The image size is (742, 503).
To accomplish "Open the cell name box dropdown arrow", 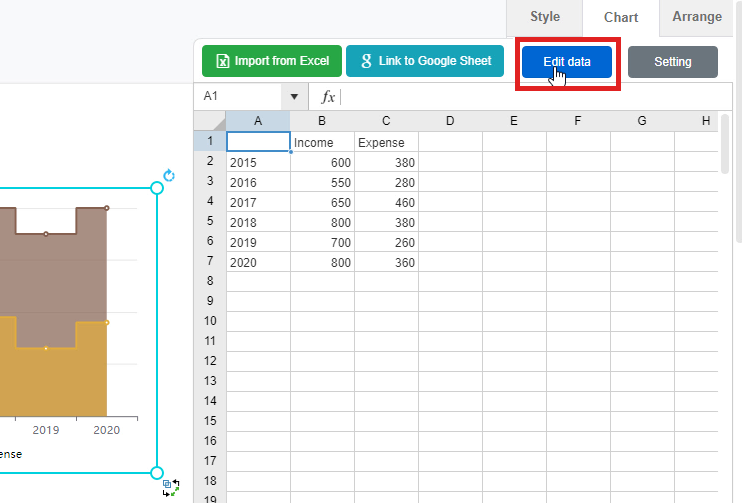I will click(x=294, y=97).
